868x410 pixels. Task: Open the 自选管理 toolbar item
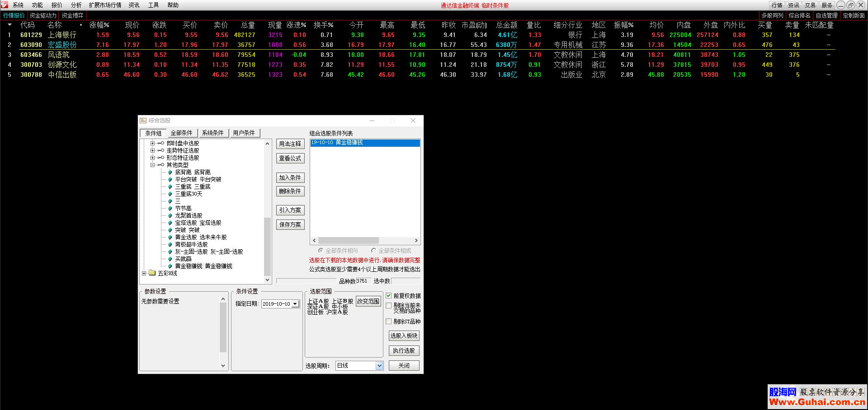827,15
